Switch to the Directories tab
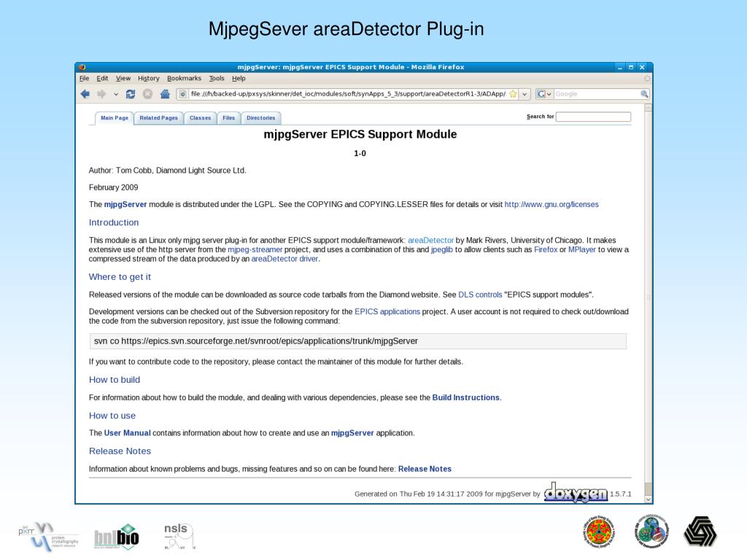This screenshot has width=747, height=560. click(x=260, y=118)
